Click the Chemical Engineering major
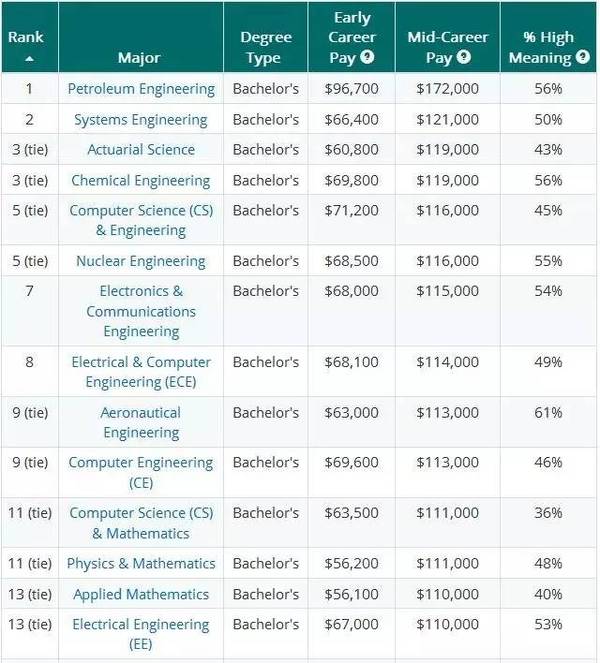600x663 pixels. pyautogui.click(x=140, y=181)
